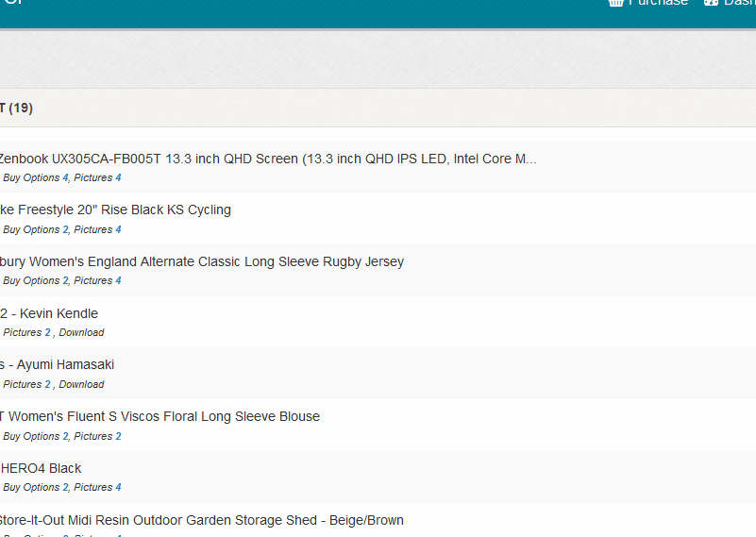Screen dimensions: 756x537
Task: Click the Dashboard icon in header
Action: pyautogui.click(x=711, y=3)
